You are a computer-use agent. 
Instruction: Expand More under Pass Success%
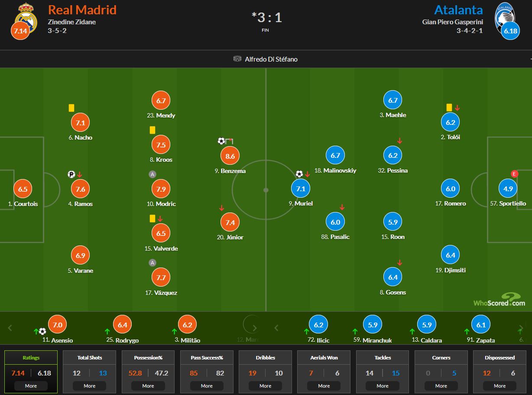click(x=207, y=386)
